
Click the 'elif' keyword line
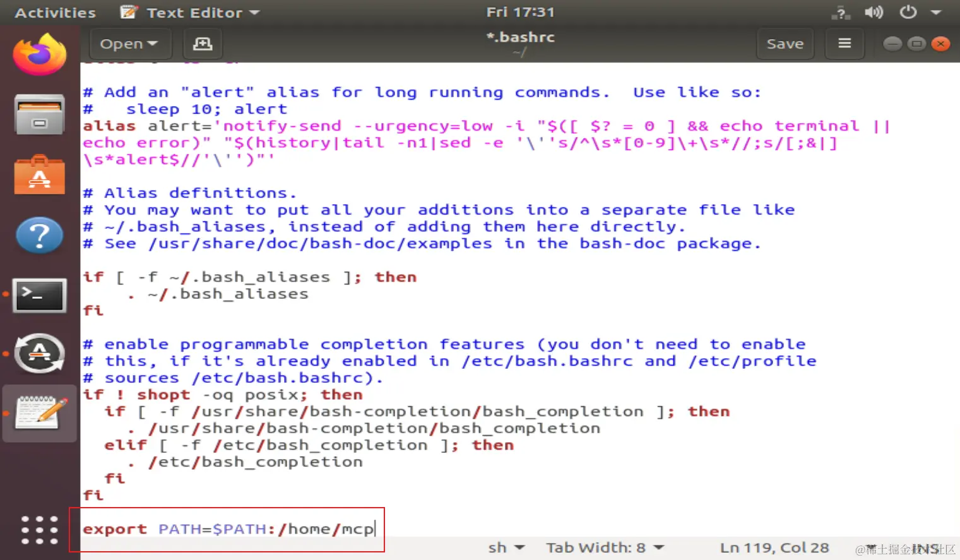(309, 445)
